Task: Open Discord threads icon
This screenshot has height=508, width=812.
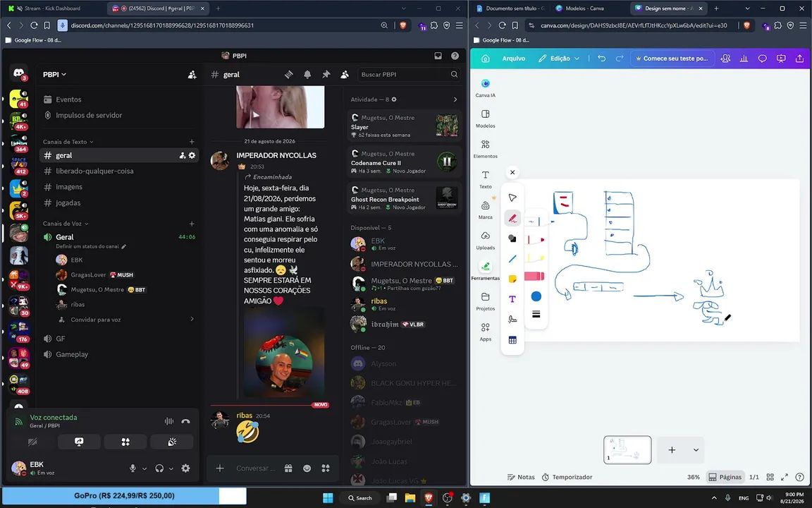Action: click(x=288, y=75)
